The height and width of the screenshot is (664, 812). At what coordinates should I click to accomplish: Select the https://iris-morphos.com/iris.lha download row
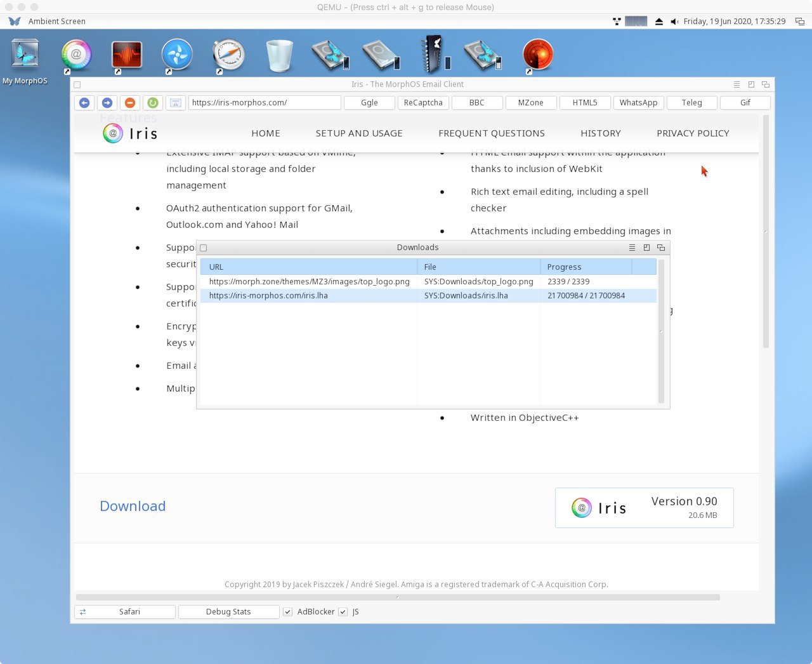tap(428, 296)
